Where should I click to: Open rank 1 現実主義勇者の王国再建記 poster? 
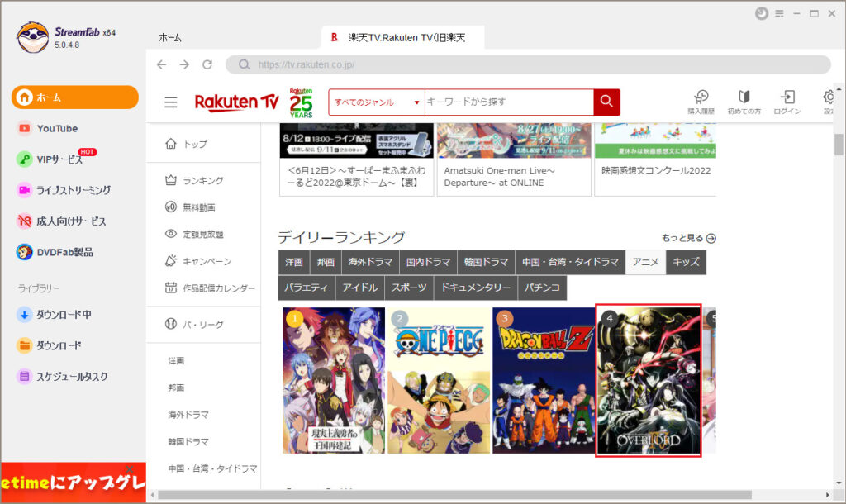[x=334, y=380]
